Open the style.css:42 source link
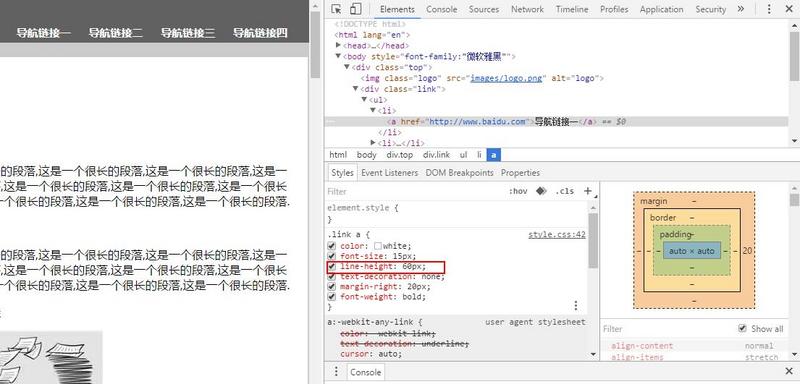Viewport: 800px width, 384px height. point(557,235)
